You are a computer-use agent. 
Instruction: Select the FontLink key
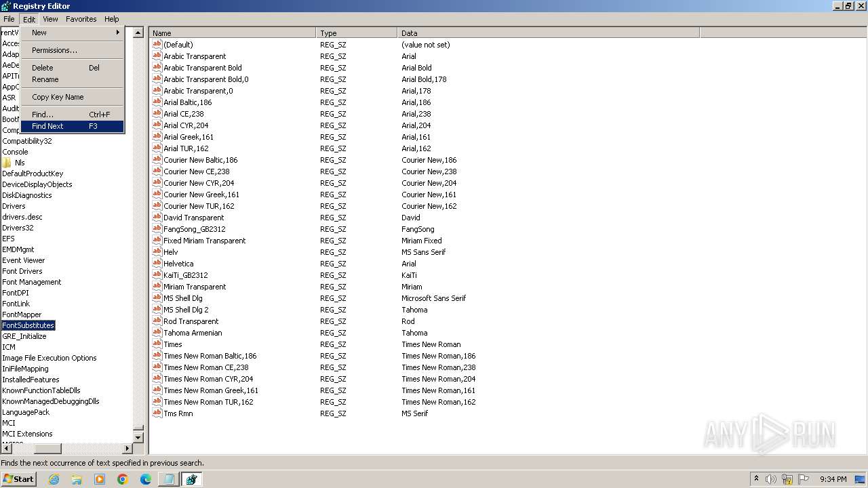(16, 304)
